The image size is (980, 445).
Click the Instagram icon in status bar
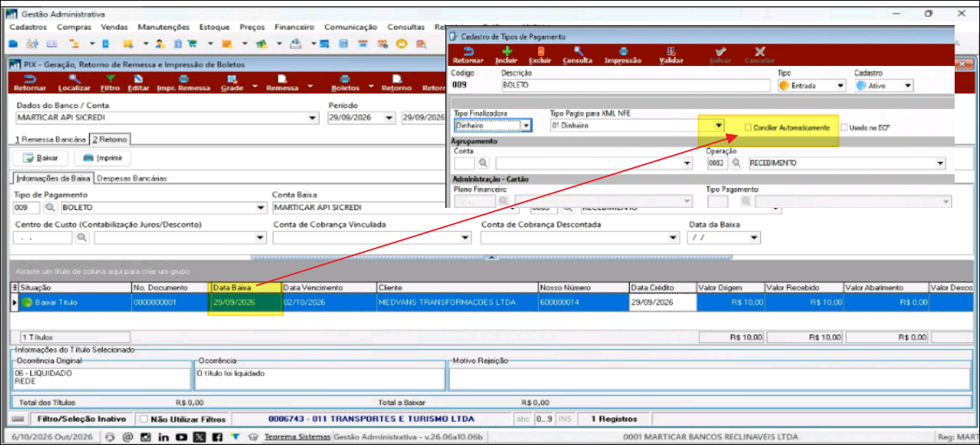click(144, 437)
